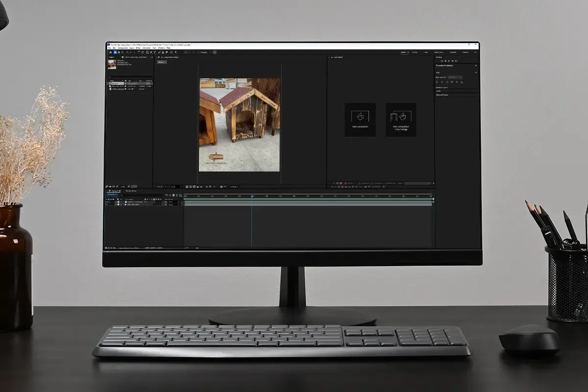Image resolution: width=588 pixels, height=392 pixels.
Task: Click the label color swatch of layer 2
Action: tap(119, 204)
